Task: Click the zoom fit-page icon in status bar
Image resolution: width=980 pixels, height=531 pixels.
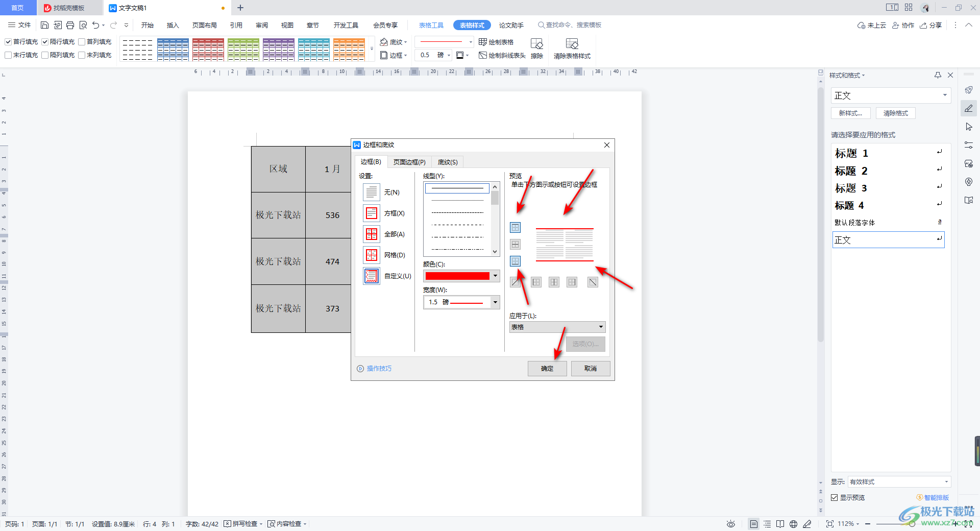Action: click(x=829, y=524)
